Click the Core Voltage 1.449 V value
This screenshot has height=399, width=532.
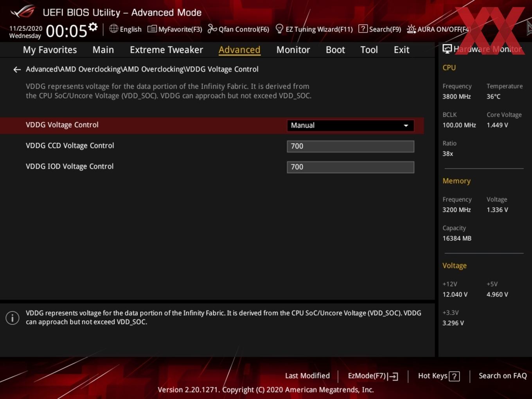(x=497, y=125)
